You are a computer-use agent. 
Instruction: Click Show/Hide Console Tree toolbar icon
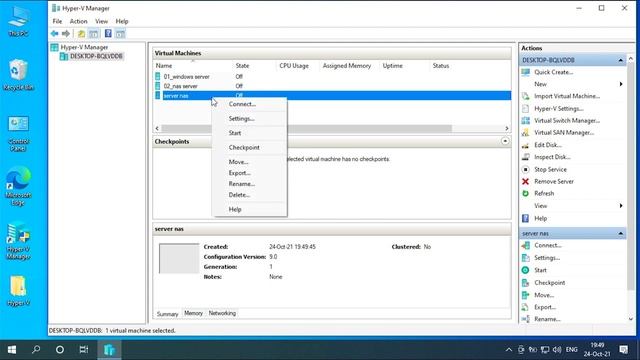93,33
